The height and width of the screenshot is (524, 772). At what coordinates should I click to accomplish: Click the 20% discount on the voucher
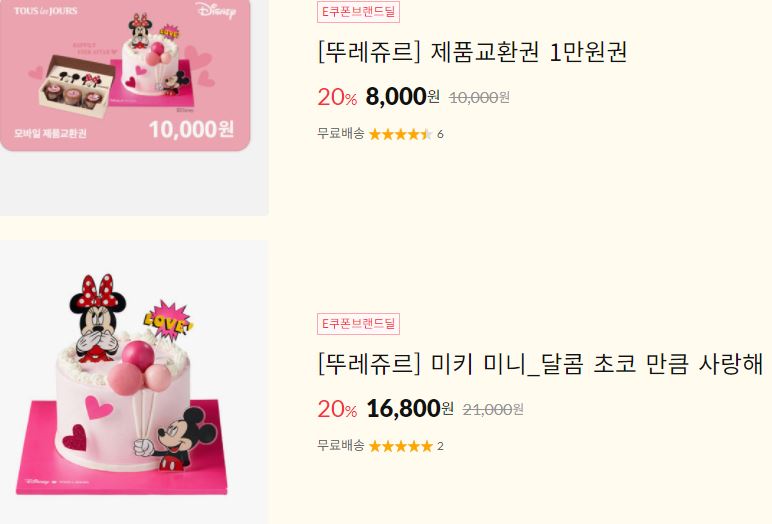click(337, 97)
